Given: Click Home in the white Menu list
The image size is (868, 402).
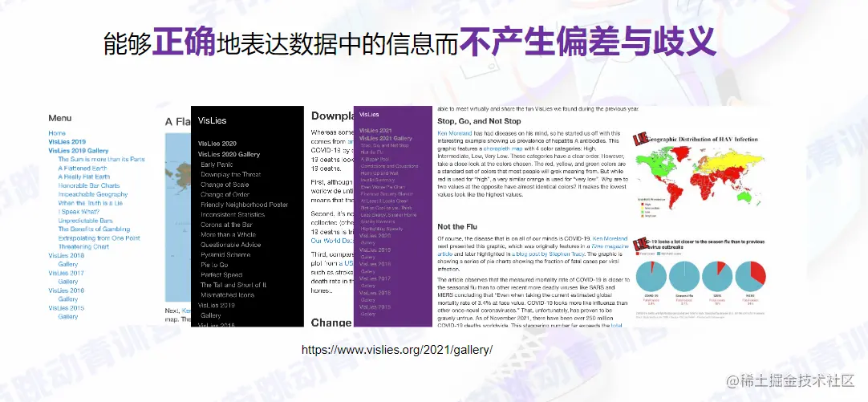Looking at the screenshot, I should (x=57, y=133).
